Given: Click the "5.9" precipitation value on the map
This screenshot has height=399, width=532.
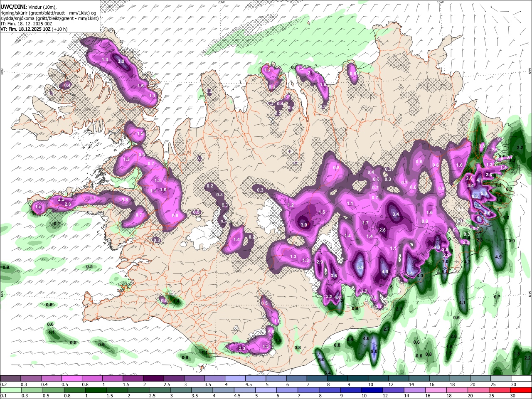Looking at the screenshot, I should coord(360,267).
